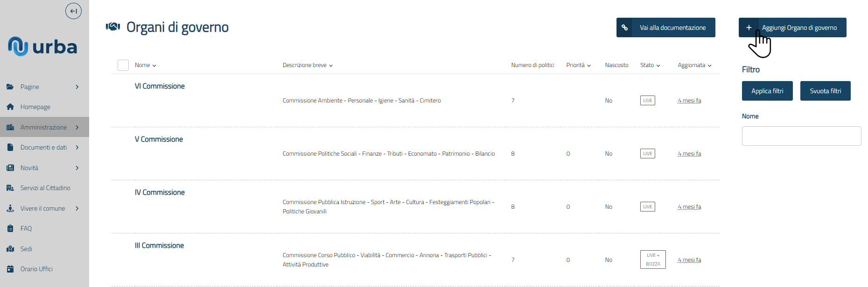Tick the select-all checkbox in table header

123,65
